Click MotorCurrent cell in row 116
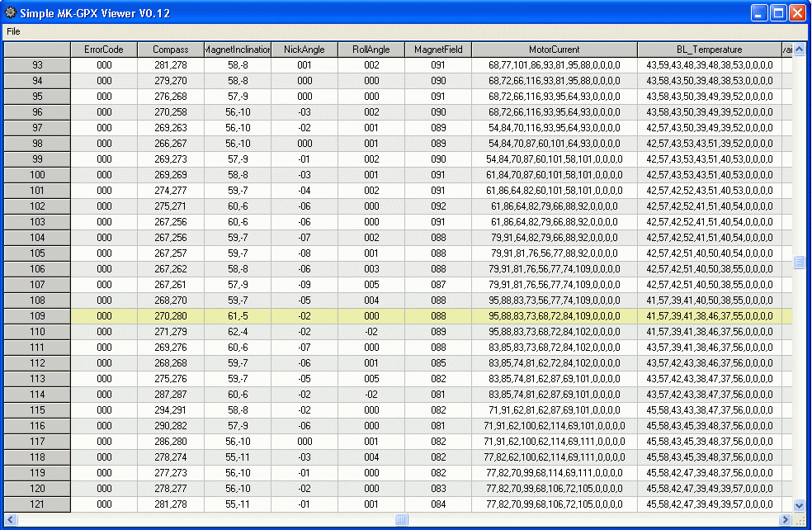Image resolution: width=812 pixels, height=530 pixels. click(x=555, y=426)
